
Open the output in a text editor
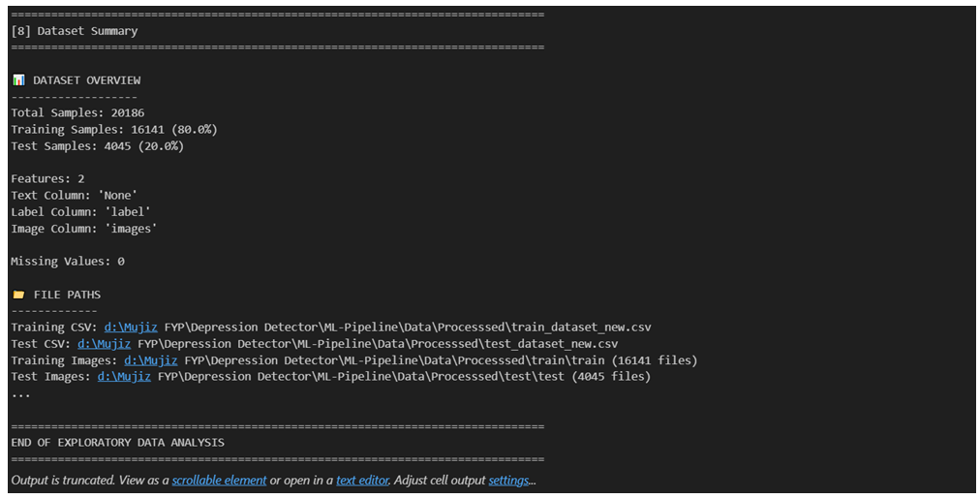point(360,481)
